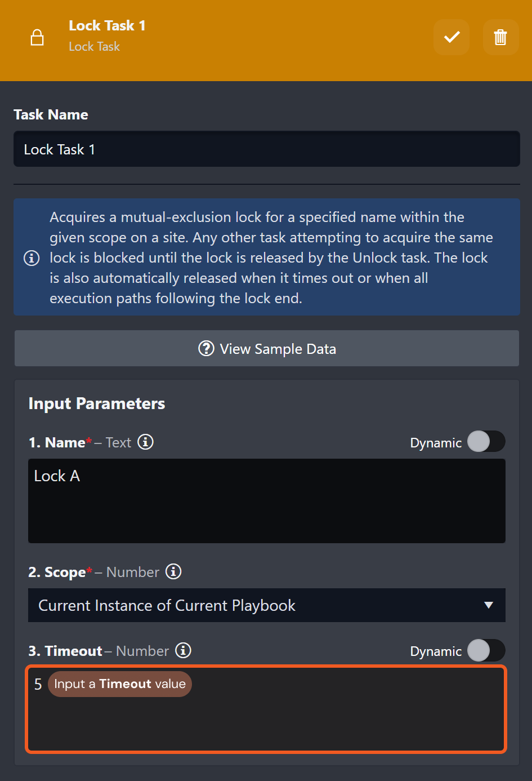Image resolution: width=532 pixels, height=781 pixels.
Task: Open info icon next to Timeout parameter
Action: (x=183, y=650)
